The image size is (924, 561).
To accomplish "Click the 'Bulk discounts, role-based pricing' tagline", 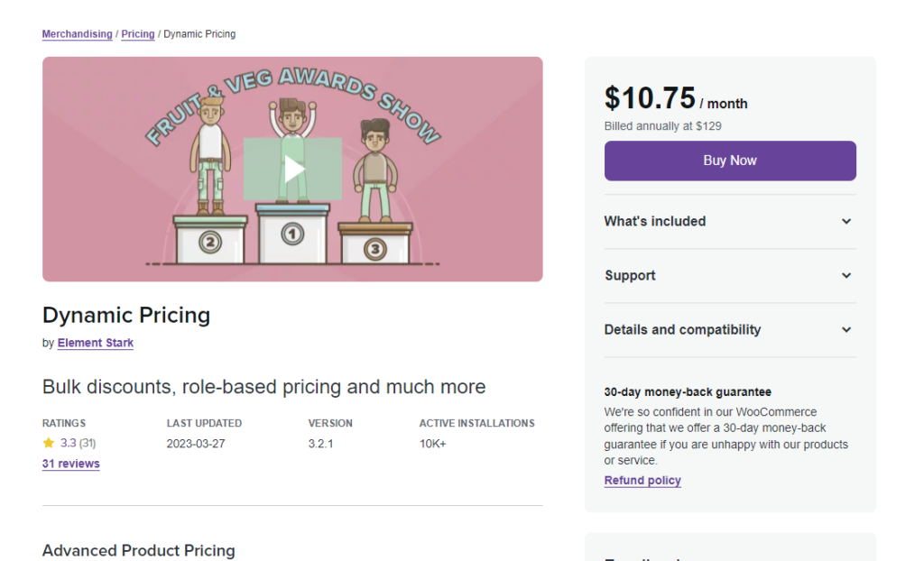I will coord(264,387).
